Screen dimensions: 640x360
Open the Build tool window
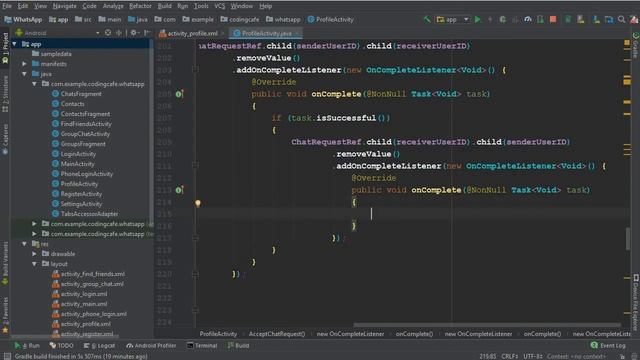tap(238, 345)
